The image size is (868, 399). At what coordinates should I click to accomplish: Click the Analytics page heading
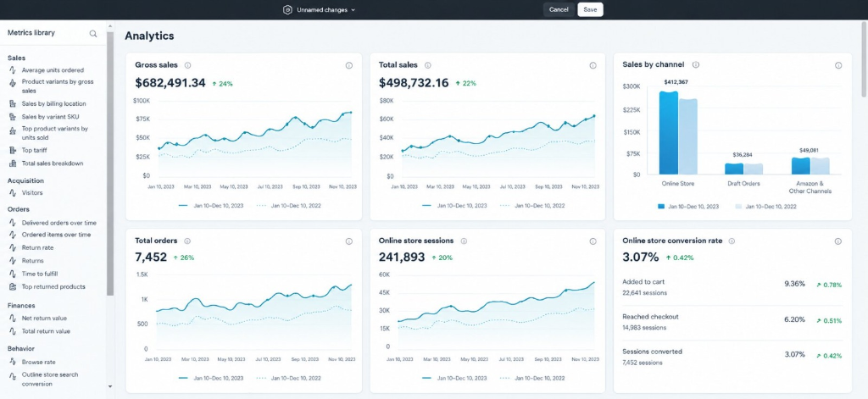coord(149,36)
